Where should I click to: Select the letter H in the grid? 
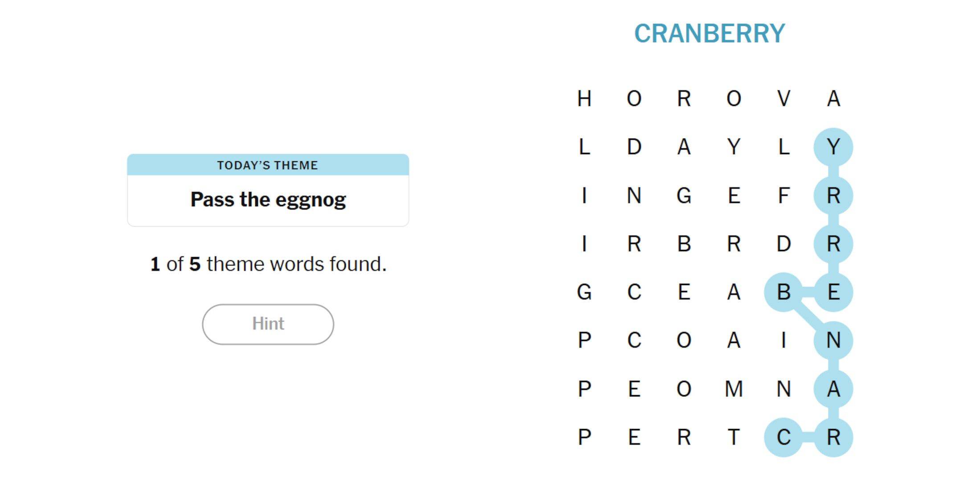(x=584, y=98)
